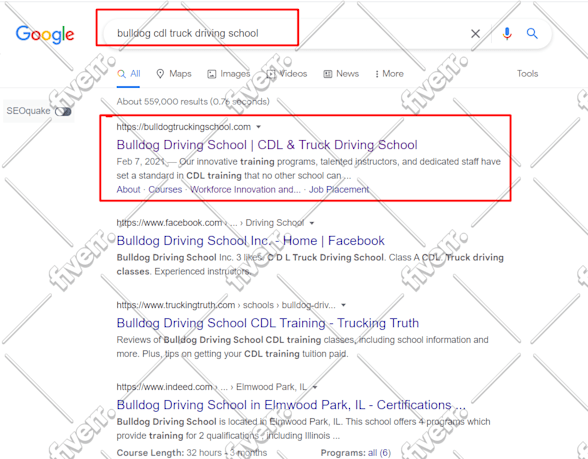Open Bulldog Driving School in Elmwood Park, IL result

tap(291, 405)
